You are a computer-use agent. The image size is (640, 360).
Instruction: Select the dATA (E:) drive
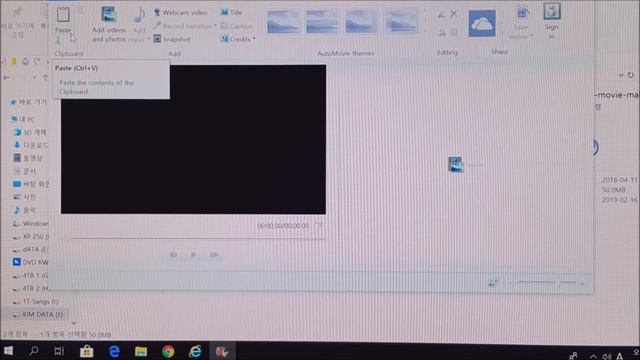(30, 249)
